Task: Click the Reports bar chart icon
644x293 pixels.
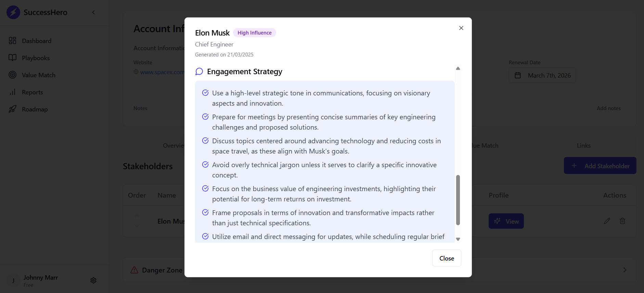Action: pyautogui.click(x=13, y=92)
